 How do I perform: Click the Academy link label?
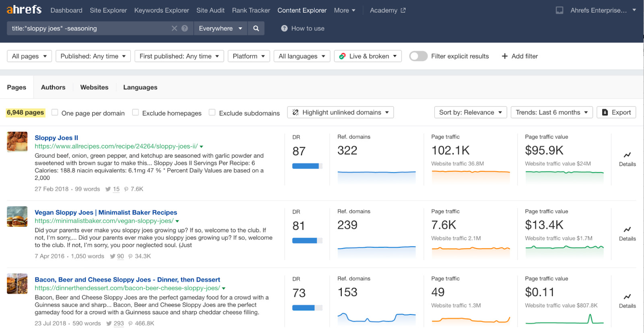(384, 10)
